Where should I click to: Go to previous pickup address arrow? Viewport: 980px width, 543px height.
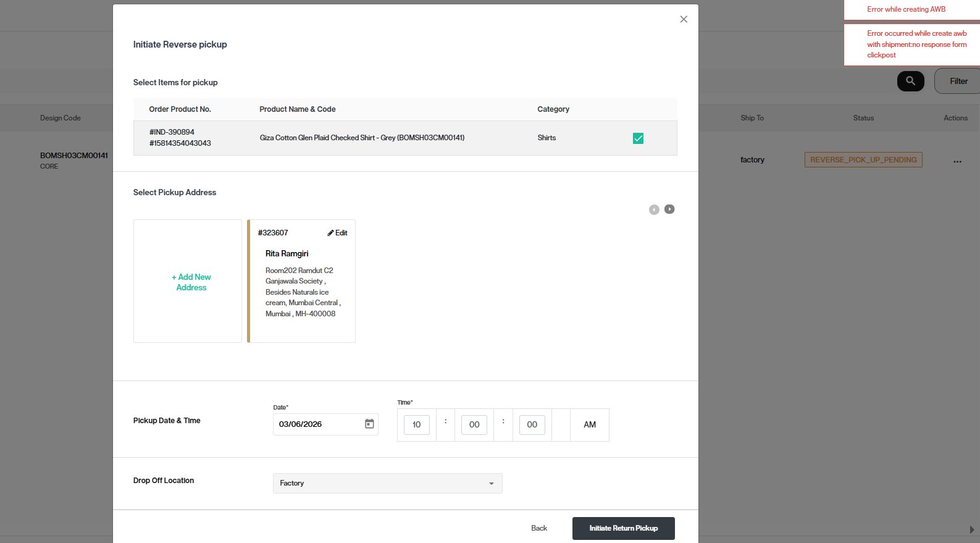coord(654,209)
